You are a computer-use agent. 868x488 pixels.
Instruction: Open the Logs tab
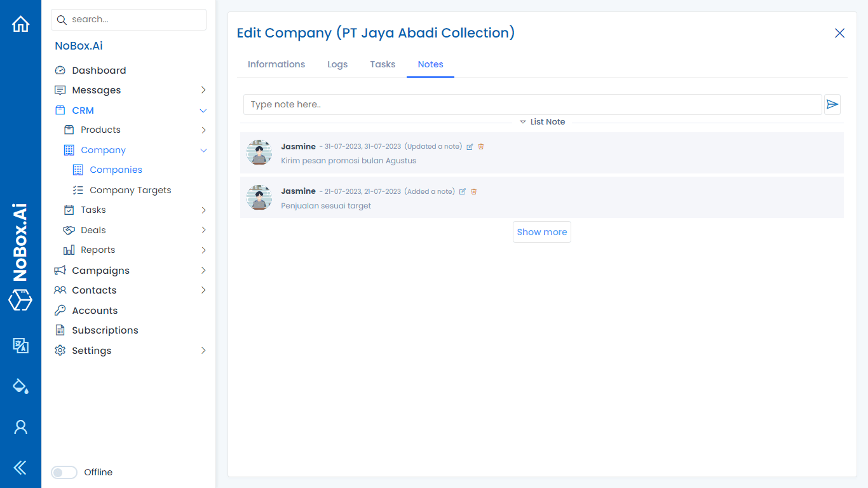[x=337, y=64]
